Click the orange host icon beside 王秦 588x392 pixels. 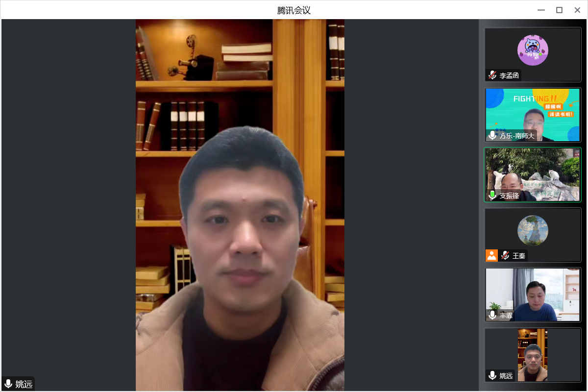point(491,255)
